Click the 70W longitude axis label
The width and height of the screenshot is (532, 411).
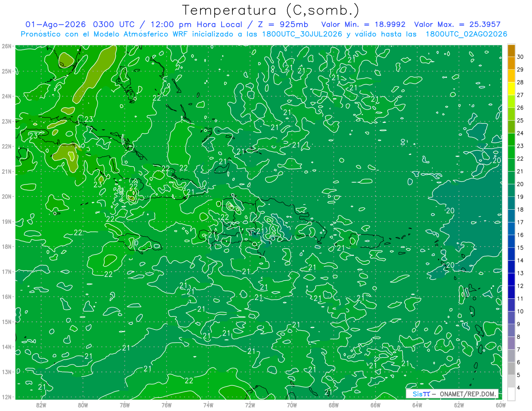coord(292,405)
